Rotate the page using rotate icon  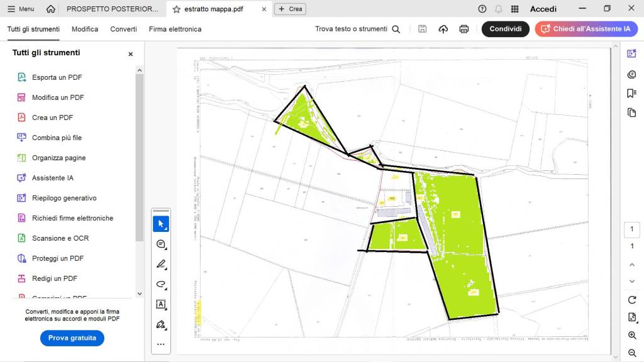632,300
